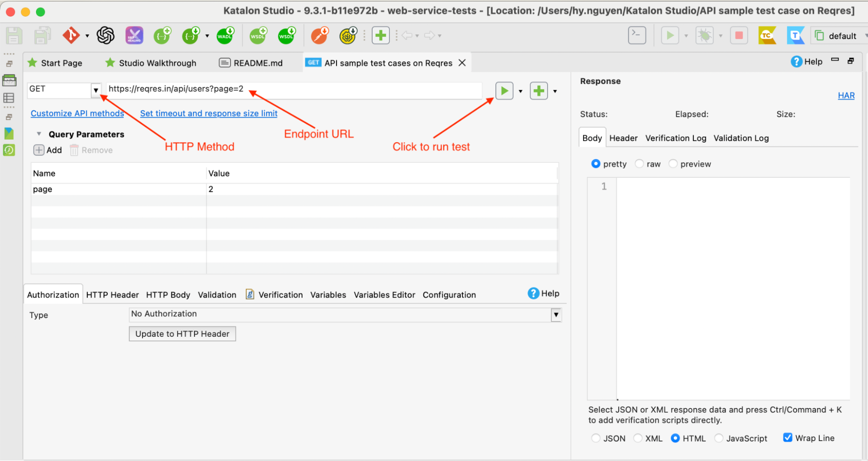Select the preview radio button
Screen dimensions: 868x461
tap(673, 164)
